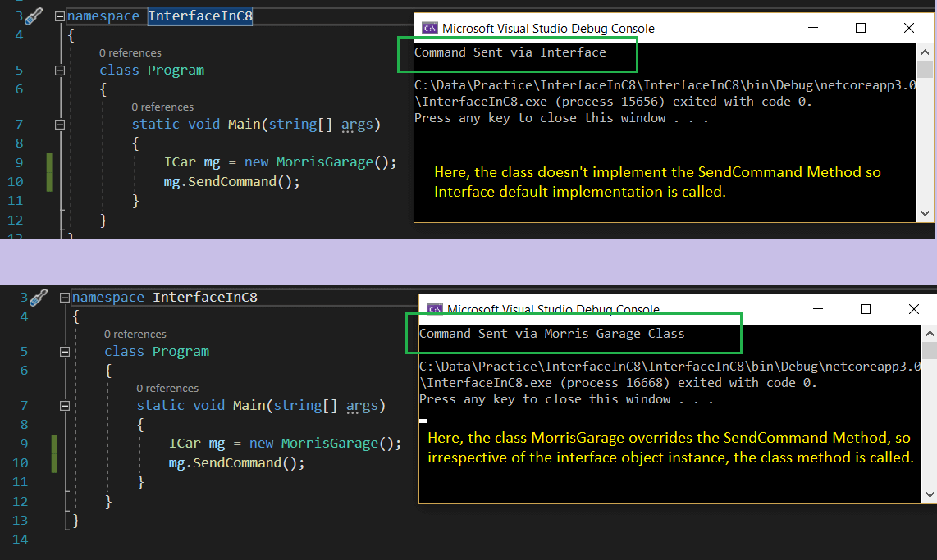Click 'process 16668' exit line in bottom console
The width and height of the screenshot is (937, 560).
point(618,383)
